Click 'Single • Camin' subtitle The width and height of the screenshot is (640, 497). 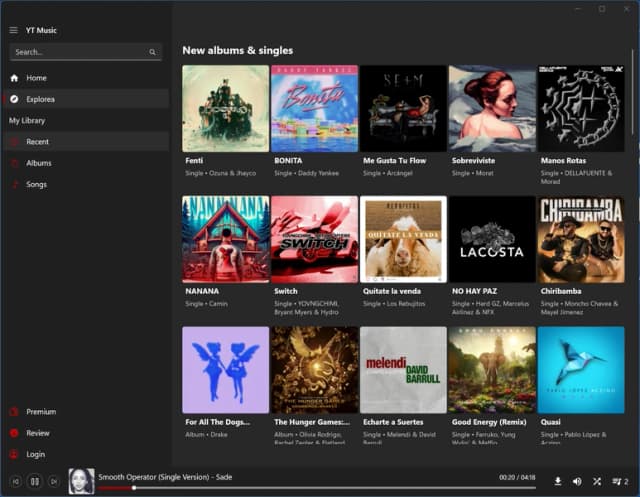tap(206, 304)
